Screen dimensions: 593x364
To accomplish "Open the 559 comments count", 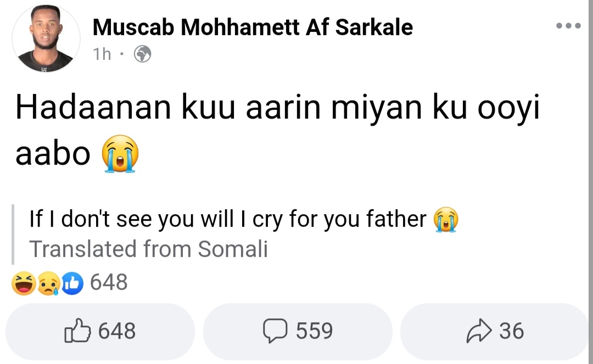I will point(314,331).
